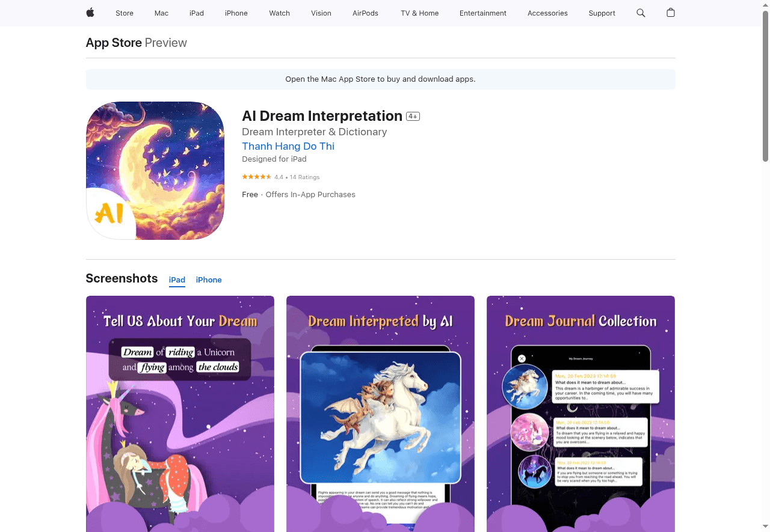770x532 pixels.
Task: Select the iPad screenshots tab
Action: click(x=177, y=280)
